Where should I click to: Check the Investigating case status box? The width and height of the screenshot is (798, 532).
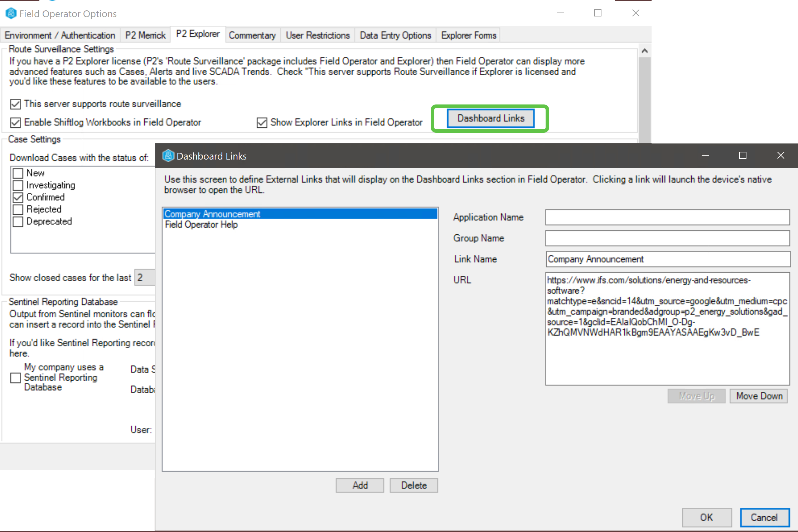click(x=18, y=185)
